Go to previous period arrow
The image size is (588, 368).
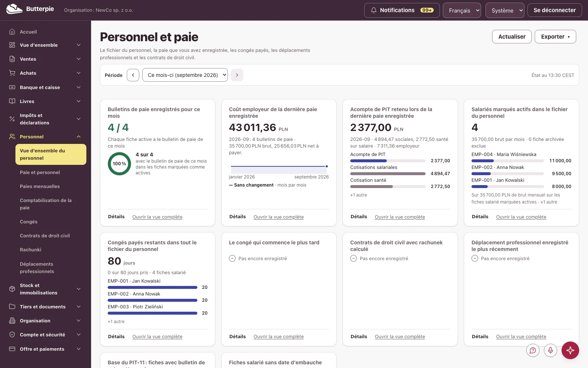point(133,75)
